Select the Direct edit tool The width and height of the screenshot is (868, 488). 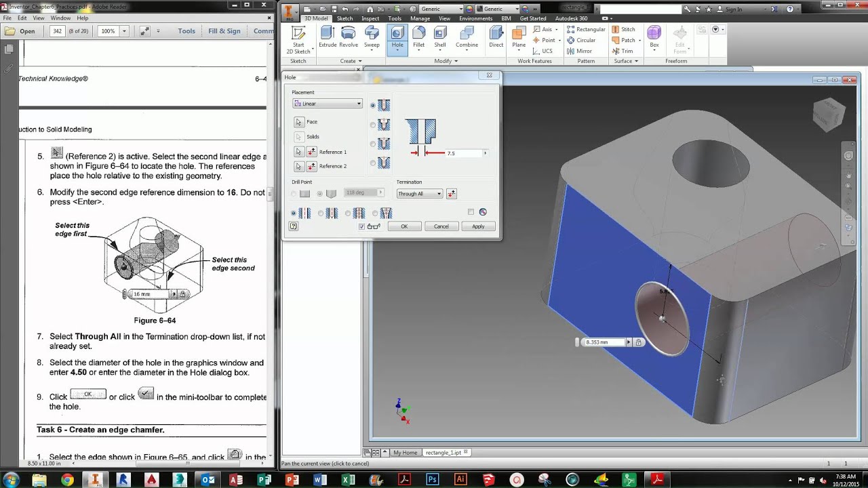[496, 37]
